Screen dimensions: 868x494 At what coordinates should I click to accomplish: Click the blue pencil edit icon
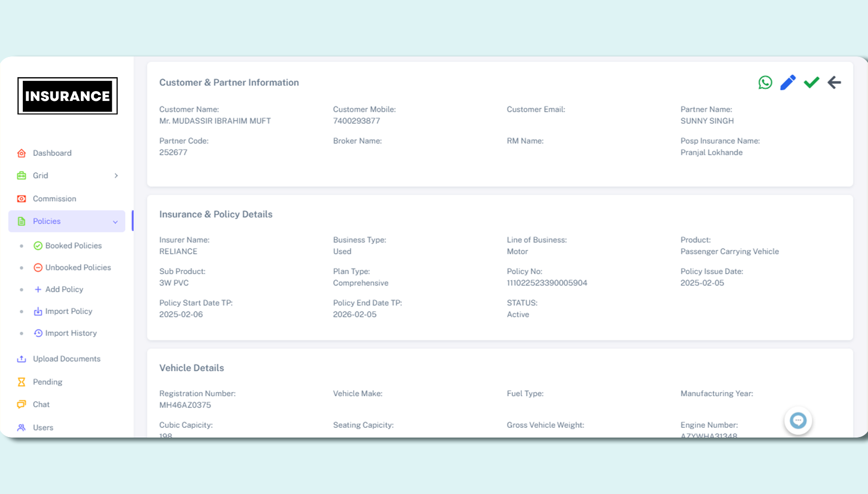click(x=788, y=83)
